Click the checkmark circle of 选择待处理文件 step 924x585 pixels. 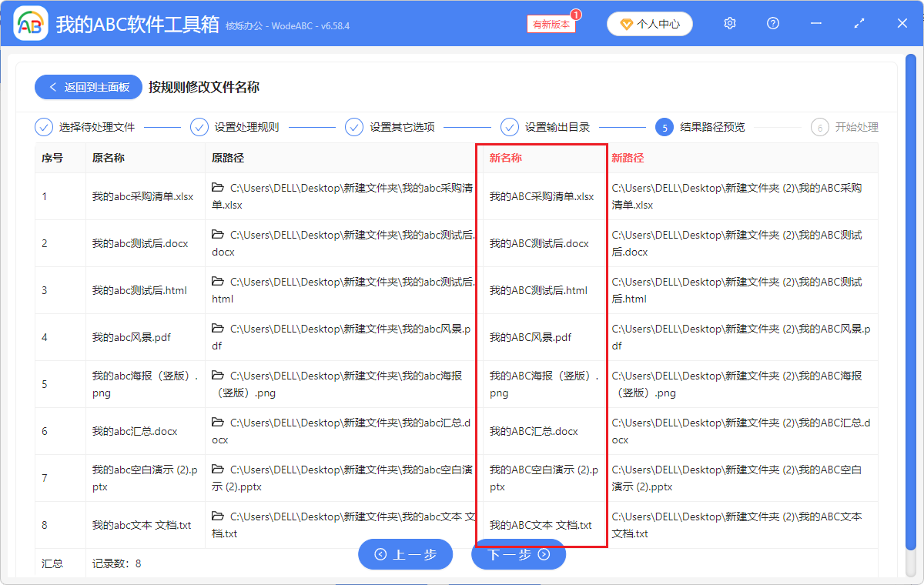[x=44, y=127]
